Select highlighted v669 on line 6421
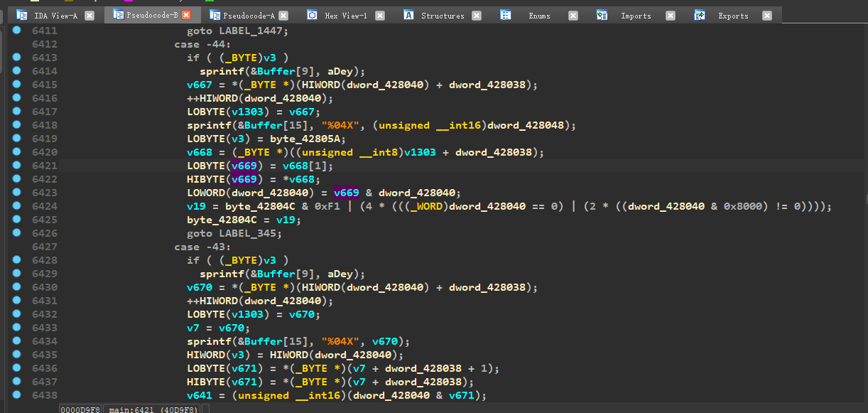The image size is (868, 413). 244,166
